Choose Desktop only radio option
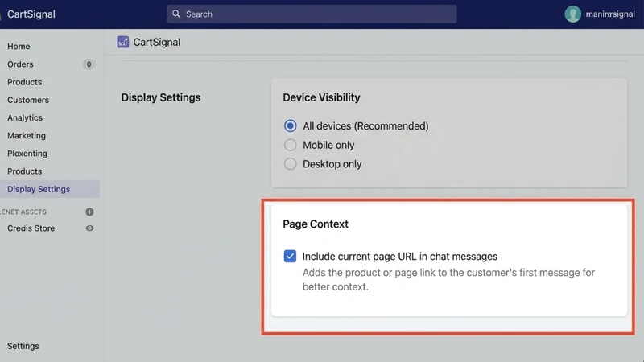The width and height of the screenshot is (644, 362). coord(290,164)
